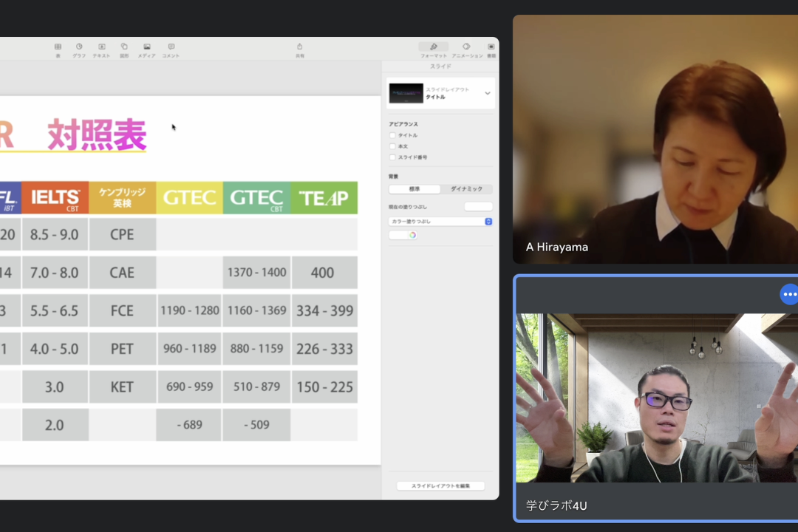This screenshot has height=532, width=798.
Task: Open the アニメーション inspector
Action: tap(467, 50)
